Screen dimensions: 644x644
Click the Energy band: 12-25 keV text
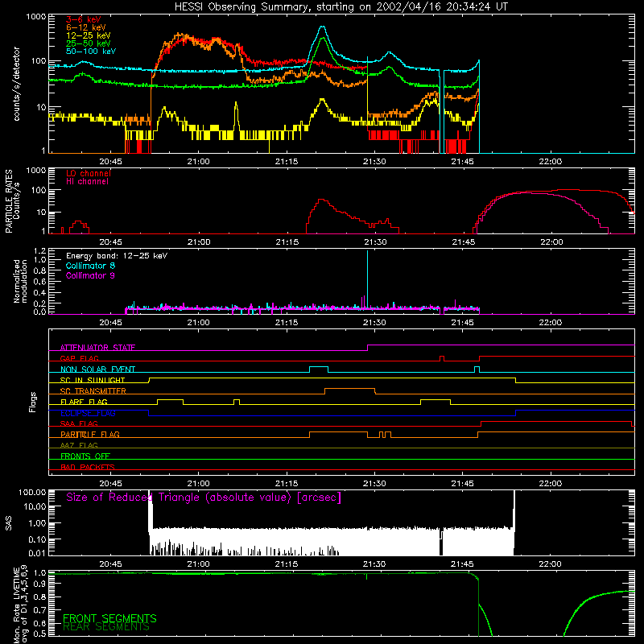point(117,256)
